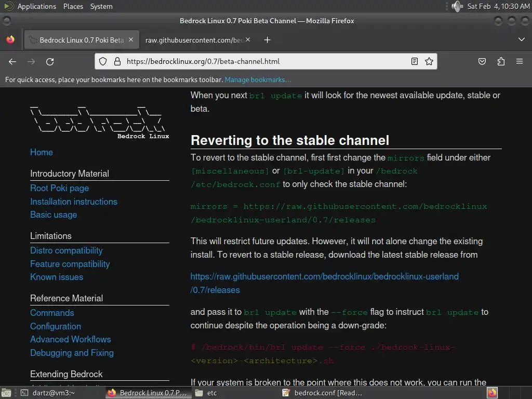532x399 pixels.
Task: Go back to the previous page
Action: coord(12,61)
